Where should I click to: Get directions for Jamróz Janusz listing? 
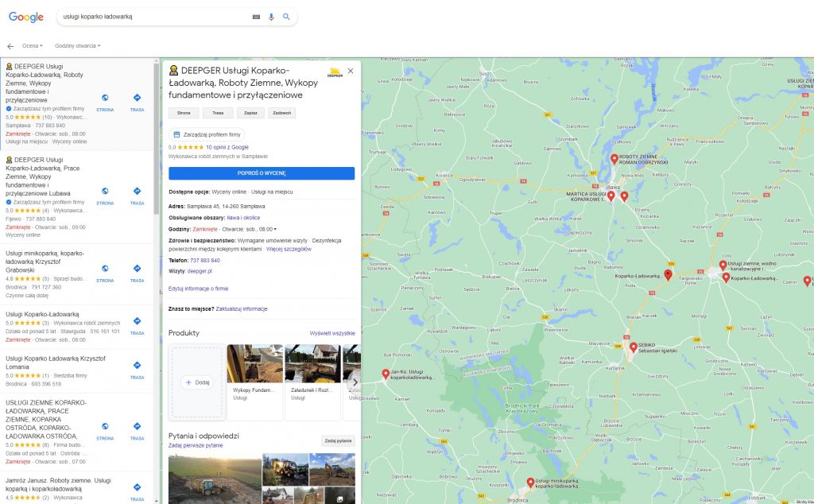(137, 487)
